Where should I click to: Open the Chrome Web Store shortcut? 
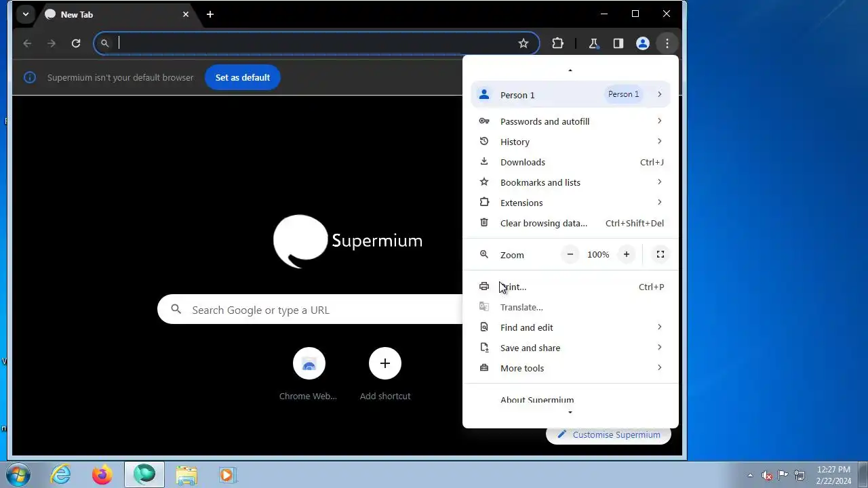[309, 375]
